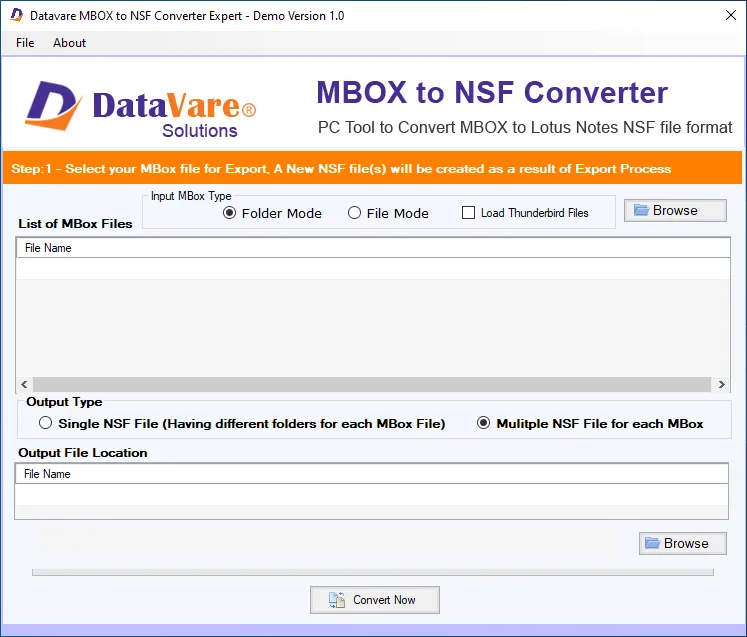This screenshot has width=747, height=637.
Task: Click the horizontal scrollbar track in MBox list
Action: click(x=372, y=384)
